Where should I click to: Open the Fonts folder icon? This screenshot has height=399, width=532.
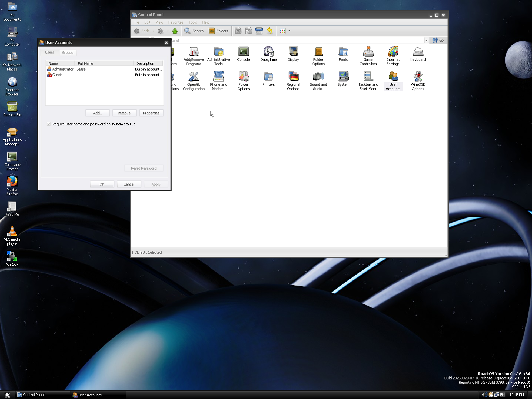(343, 54)
